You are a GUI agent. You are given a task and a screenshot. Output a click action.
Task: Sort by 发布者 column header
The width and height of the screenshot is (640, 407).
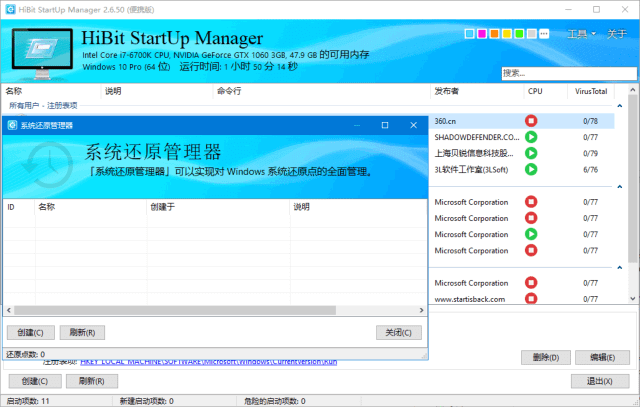[x=477, y=91]
